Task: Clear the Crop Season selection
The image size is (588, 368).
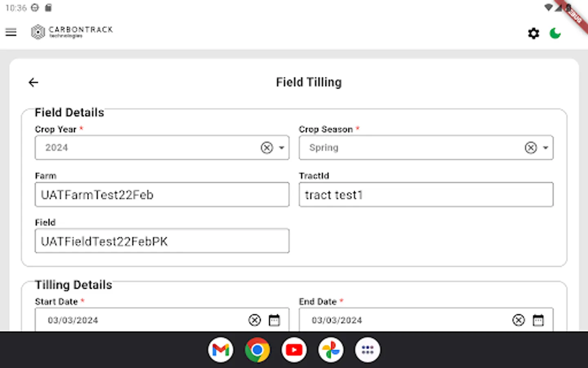Action: click(530, 148)
